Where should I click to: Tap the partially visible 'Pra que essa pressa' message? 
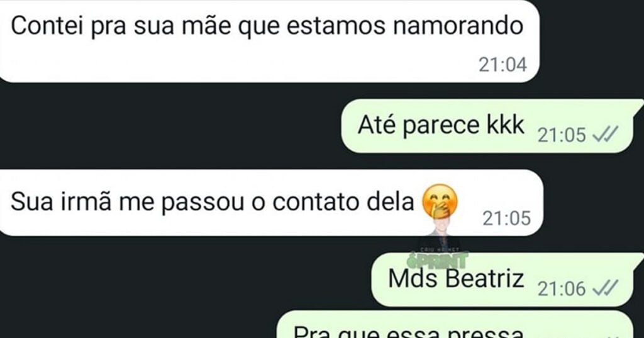pos(455,325)
